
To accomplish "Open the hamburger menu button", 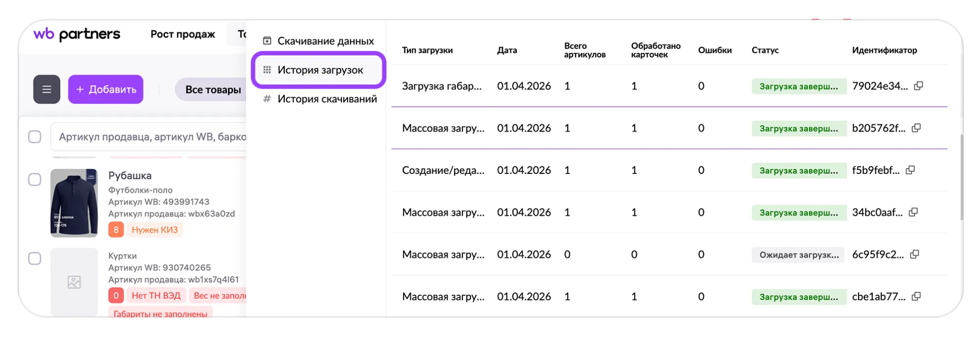I will (47, 89).
